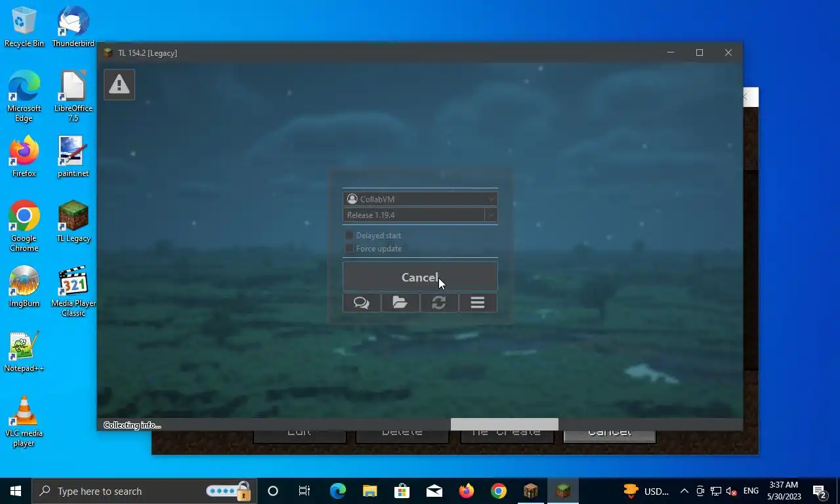Screen dimensions: 840x504
Task: Open the Windows Start menu
Action: click(16, 491)
